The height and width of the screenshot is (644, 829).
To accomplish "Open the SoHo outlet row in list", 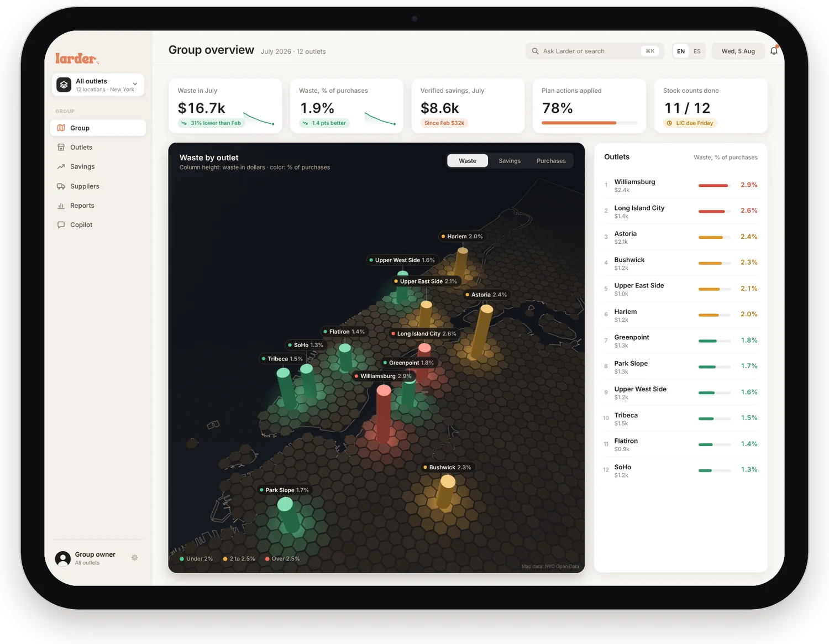I will (x=681, y=470).
